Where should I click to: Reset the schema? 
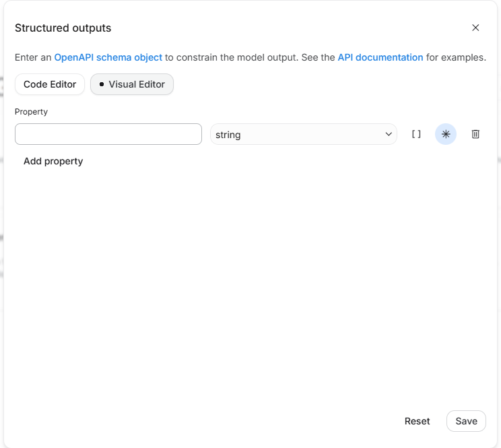pyautogui.click(x=417, y=421)
